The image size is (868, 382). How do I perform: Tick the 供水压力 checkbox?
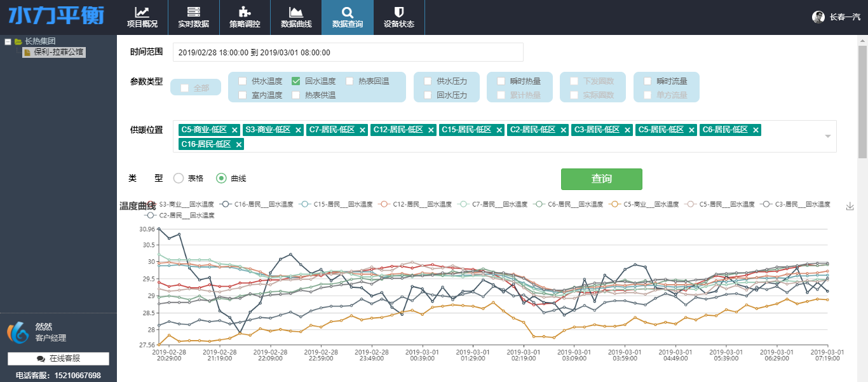(428, 81)
